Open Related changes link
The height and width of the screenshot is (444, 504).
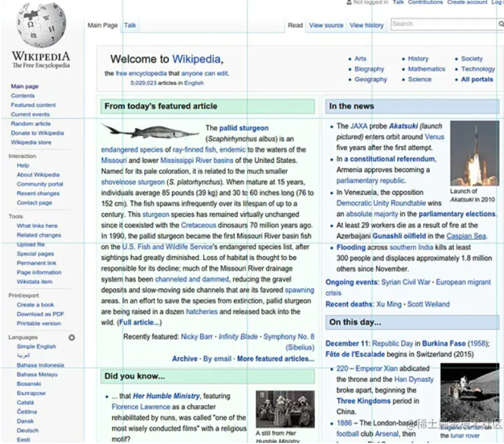pyautogui.click(x=39, y=235)
